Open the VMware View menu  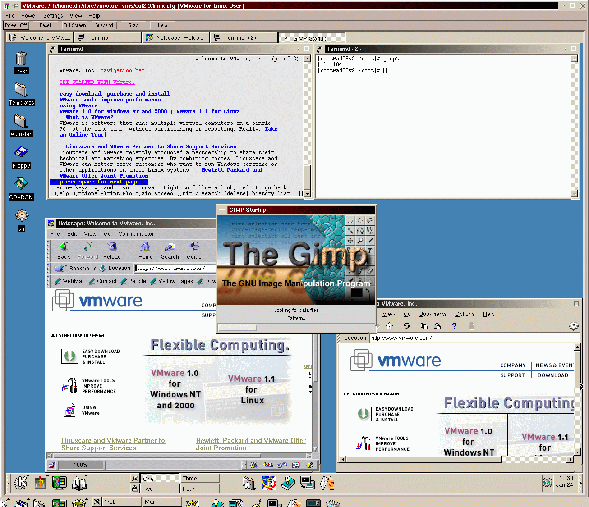[76, 16]
